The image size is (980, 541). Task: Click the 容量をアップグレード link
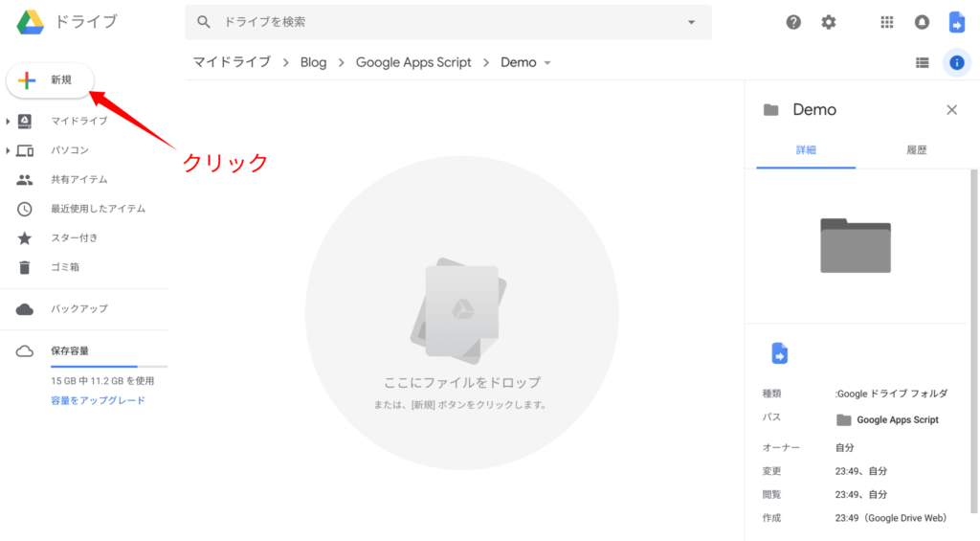click(98, 400)
